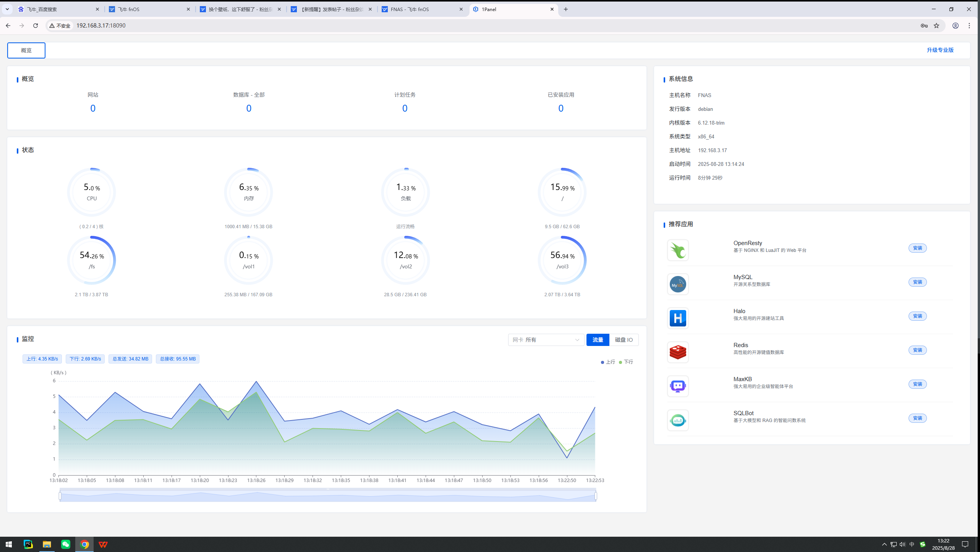Reload the 1Panel page
The image size is (980, 552).
coord(36,26)
